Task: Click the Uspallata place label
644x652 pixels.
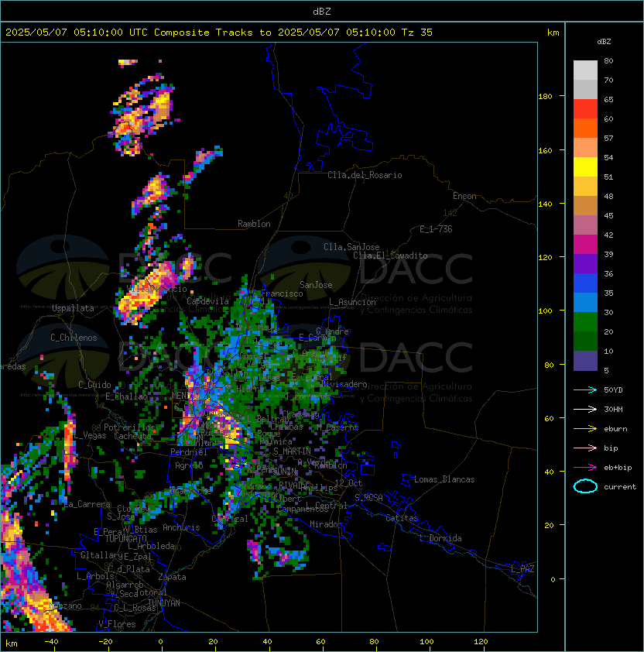Action: tap(73, 308)
